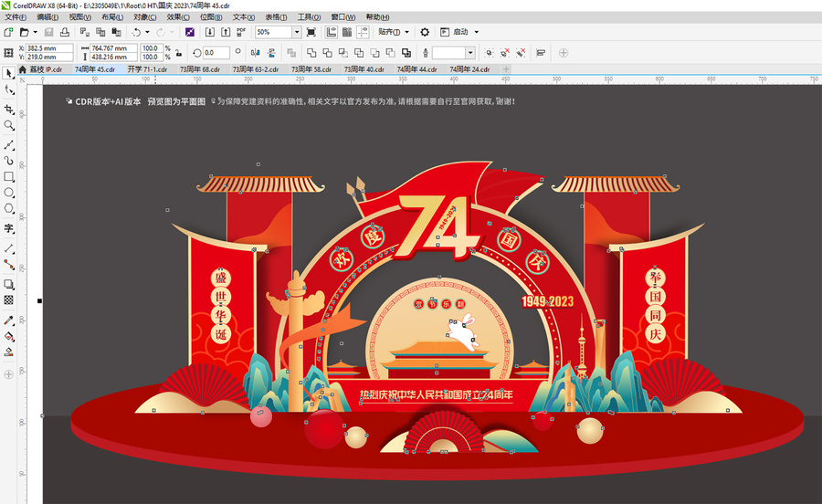Open the 效果 menu

[x=178, y=17]
